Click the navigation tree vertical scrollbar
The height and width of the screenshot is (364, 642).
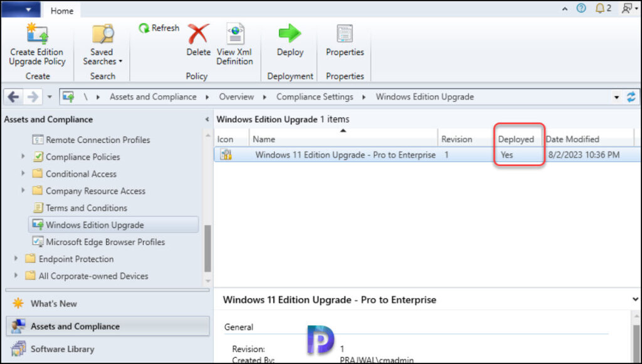(208, 249)
